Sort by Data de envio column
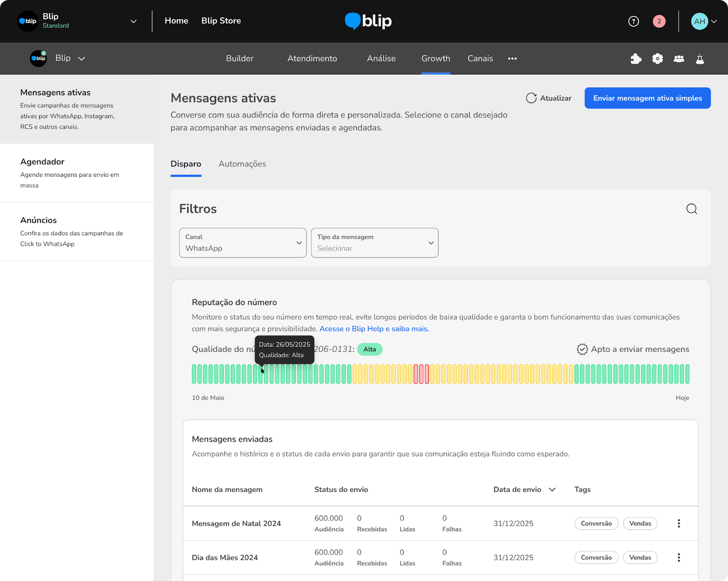Viewport: 728px width, 581px height. (x=525, y=490)
